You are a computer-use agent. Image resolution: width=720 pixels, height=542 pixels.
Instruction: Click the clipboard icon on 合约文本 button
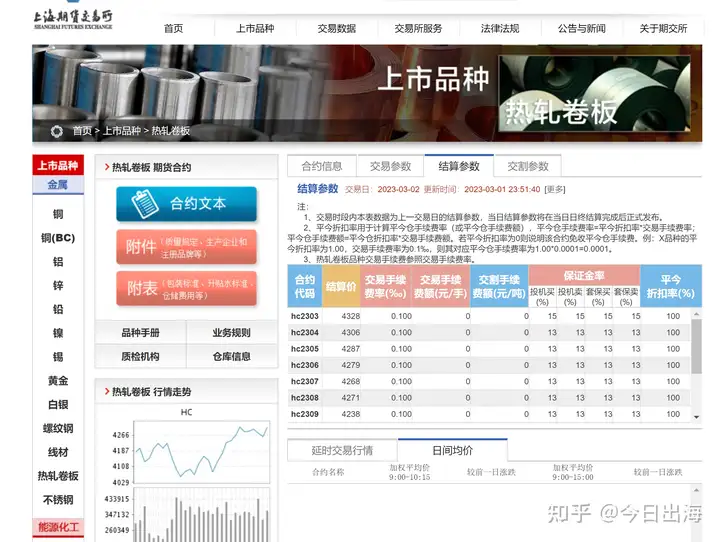click(x=145, y=203)
